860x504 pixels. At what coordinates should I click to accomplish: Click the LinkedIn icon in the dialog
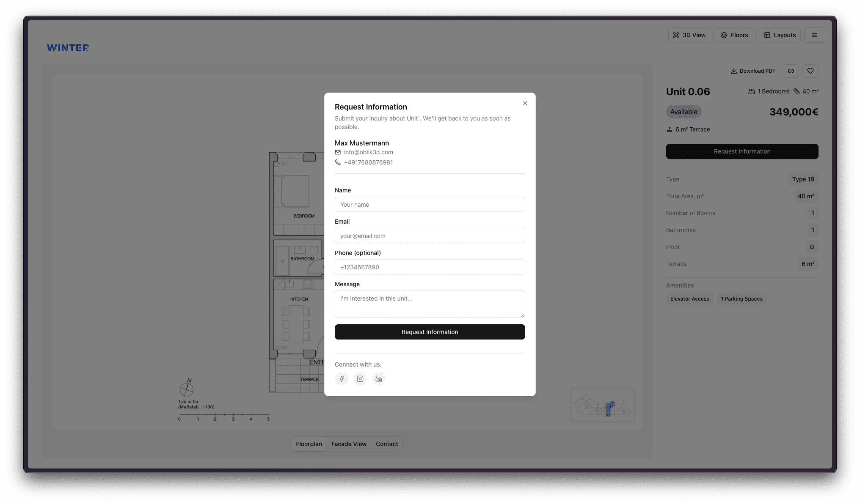(379, 379)
